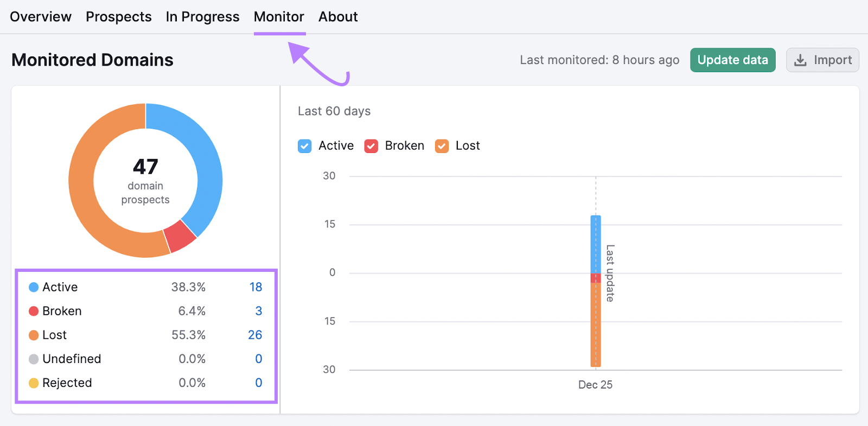Open the 3 broken domains link
868x426 pixels.
tap(259, 311)
